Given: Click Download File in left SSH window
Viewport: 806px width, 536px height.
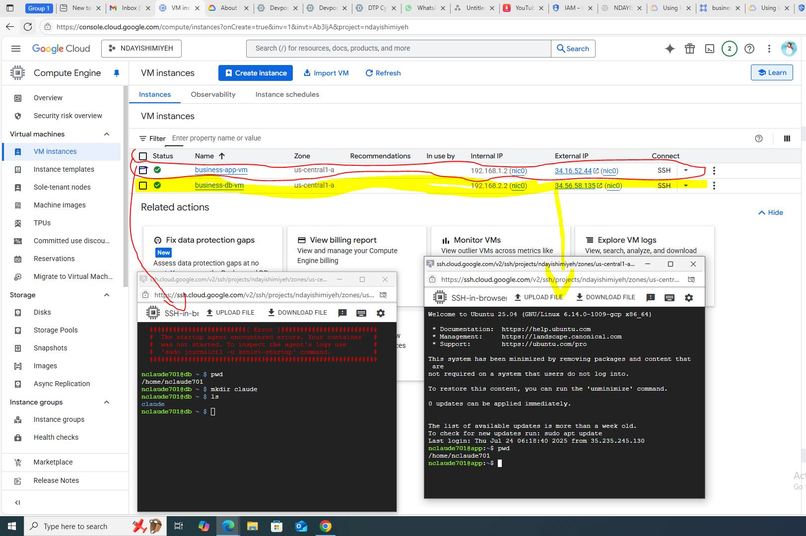Looking at the screenshot, I should coord(297,313).
